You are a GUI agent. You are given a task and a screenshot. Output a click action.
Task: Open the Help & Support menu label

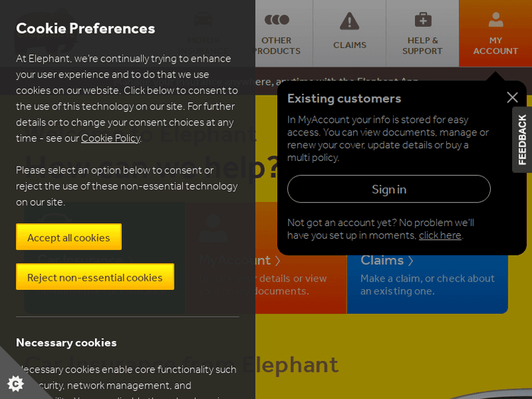422,46
